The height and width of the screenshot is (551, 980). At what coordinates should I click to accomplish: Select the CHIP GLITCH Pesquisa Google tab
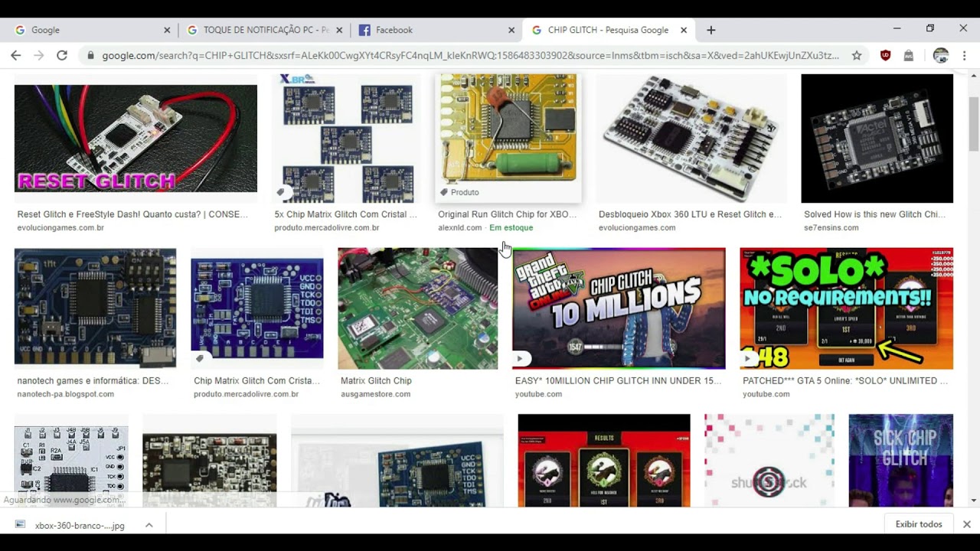(609, 30)
